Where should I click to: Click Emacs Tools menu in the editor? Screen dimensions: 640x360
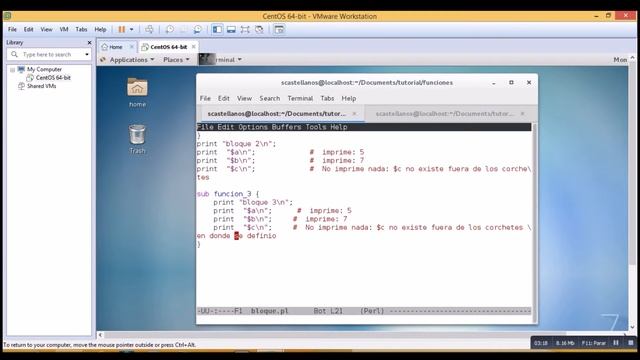click(316, 127)
